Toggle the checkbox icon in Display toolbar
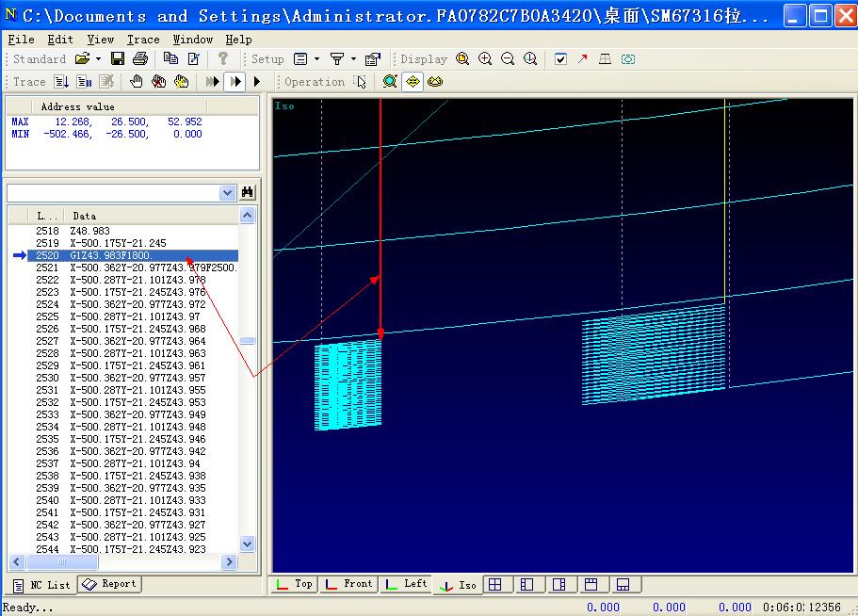 pos(560,58)
